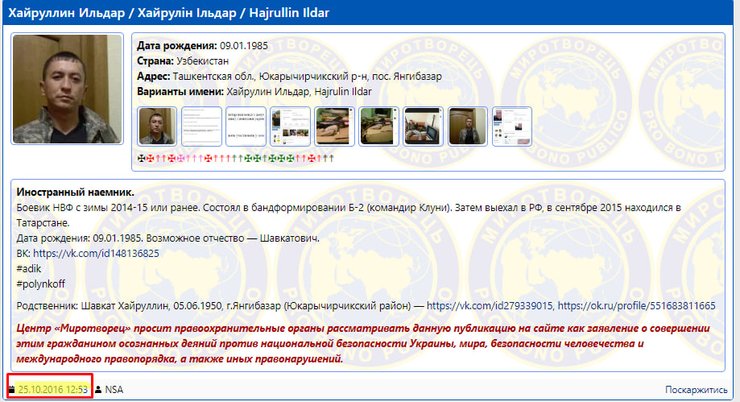740x402 pixels.
Task: Open the last gallery thumbnail of a profile screenshot
Action: click(511, 127)
